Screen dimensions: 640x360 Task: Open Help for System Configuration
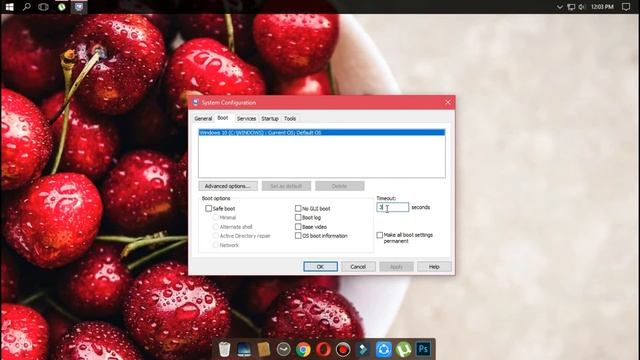point(434,267)
